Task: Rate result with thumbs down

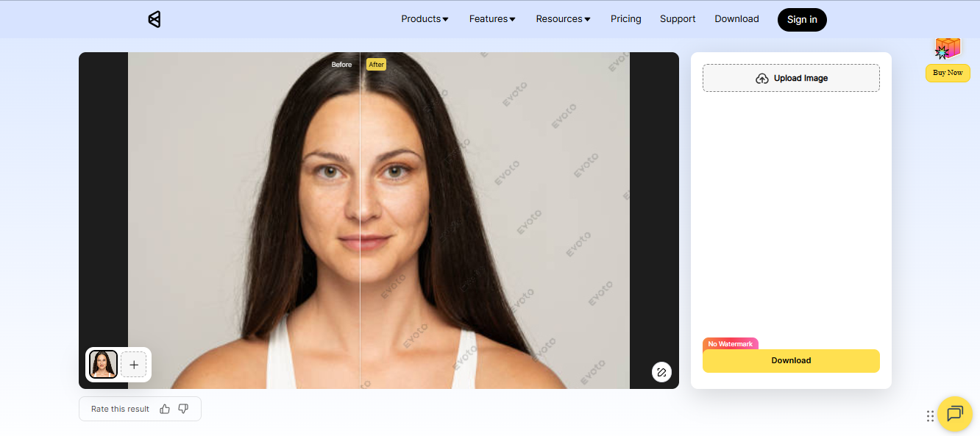Action: [x=183, y=409]
